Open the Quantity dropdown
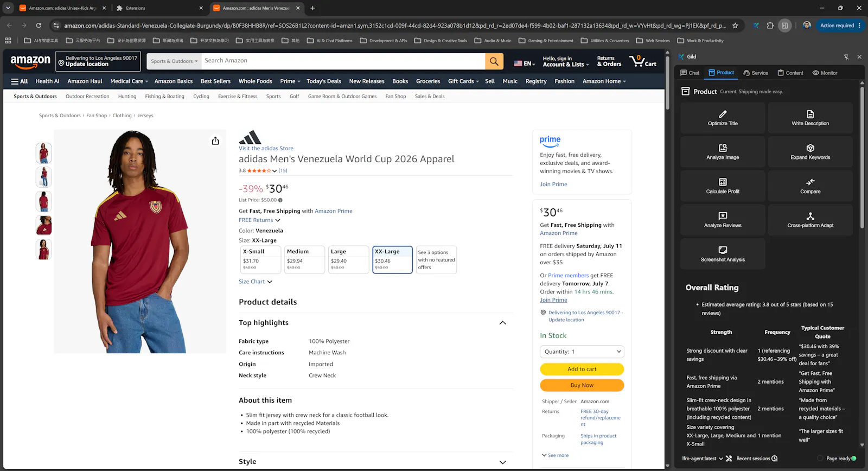The image size is (868, 471). [582, 352]
